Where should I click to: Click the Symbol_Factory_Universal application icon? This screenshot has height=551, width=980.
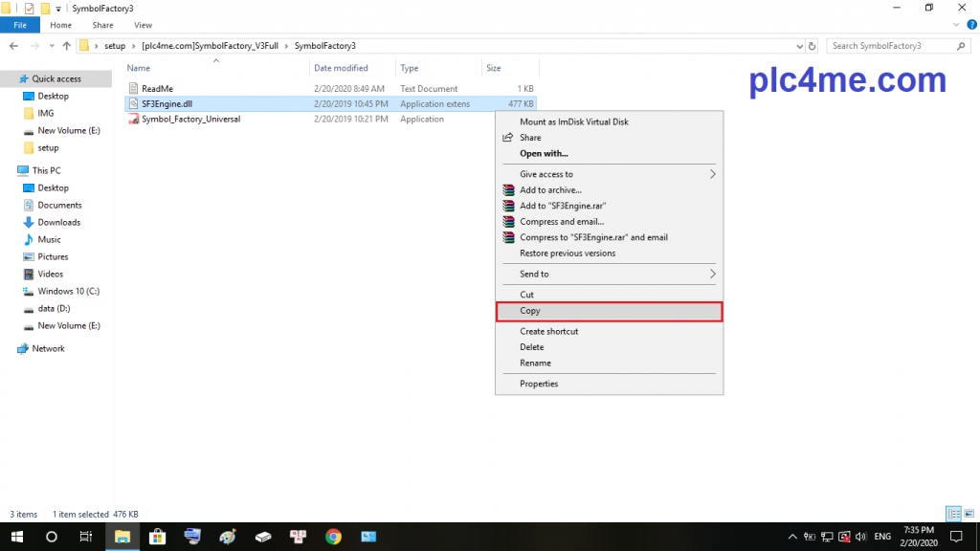[x=134, y=120]
